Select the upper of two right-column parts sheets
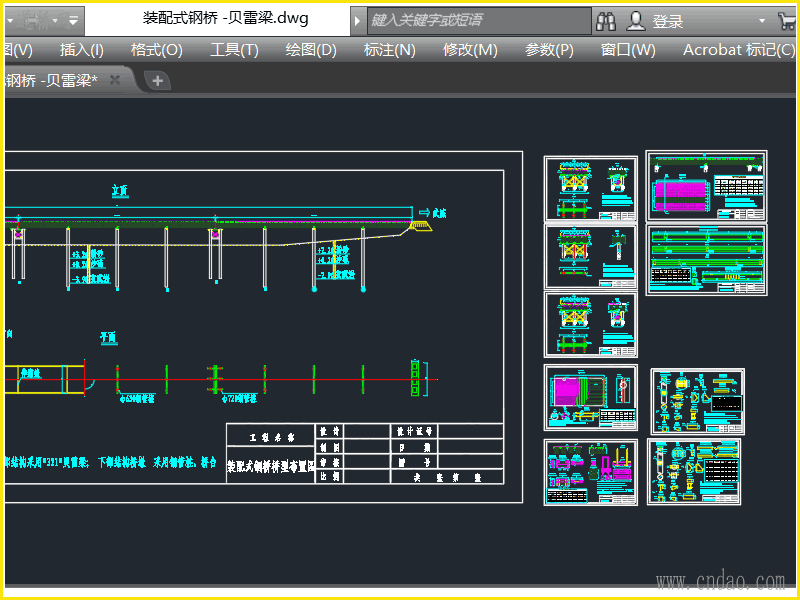The height and width of the screenshot is (600, 800). (x=697, y=402)
